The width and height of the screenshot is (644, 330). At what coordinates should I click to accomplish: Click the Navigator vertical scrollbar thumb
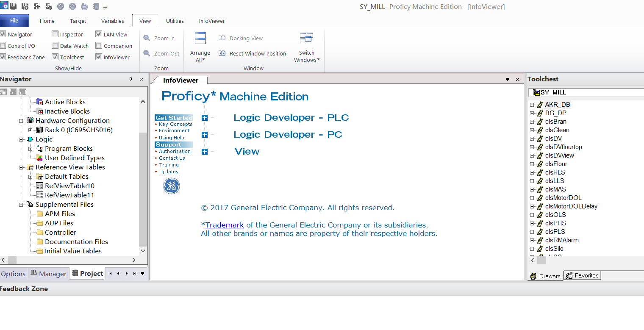[x=143, y=189]
